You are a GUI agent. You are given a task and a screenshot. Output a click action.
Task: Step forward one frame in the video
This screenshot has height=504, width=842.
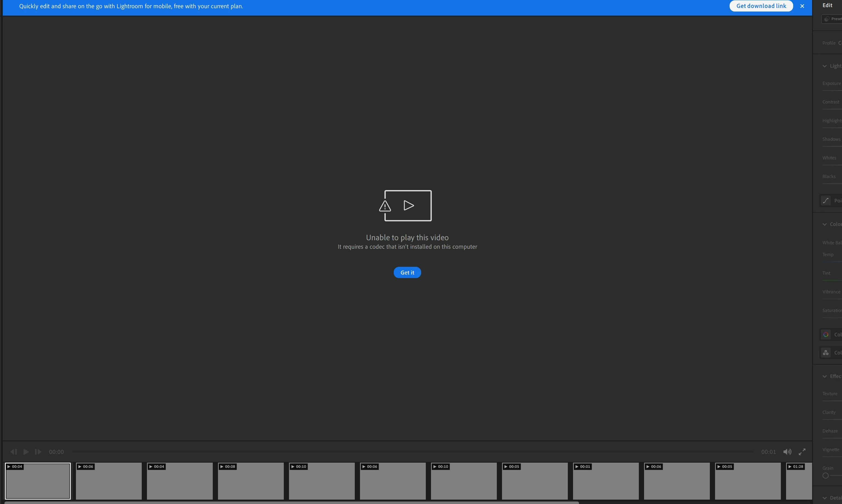(x=38, y=452)
